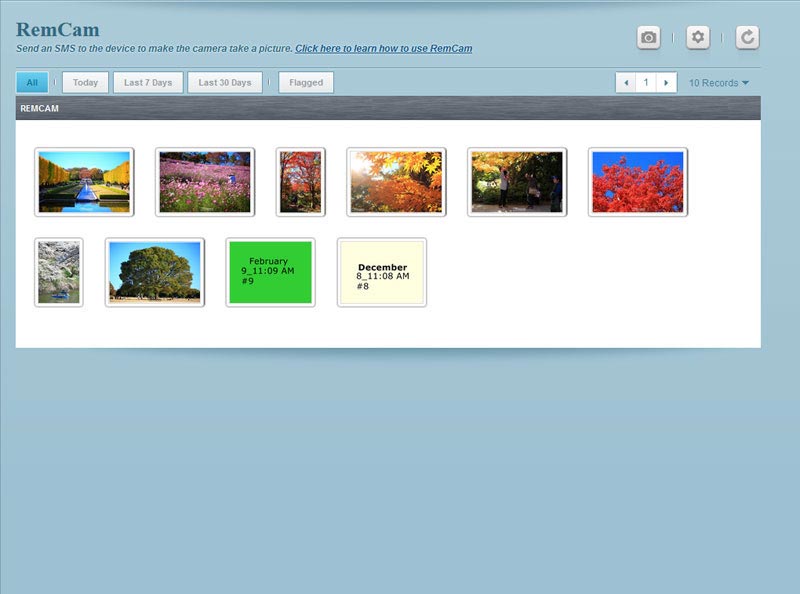
Task: Switch to the Today filter
Action: (x=85, y=83)
